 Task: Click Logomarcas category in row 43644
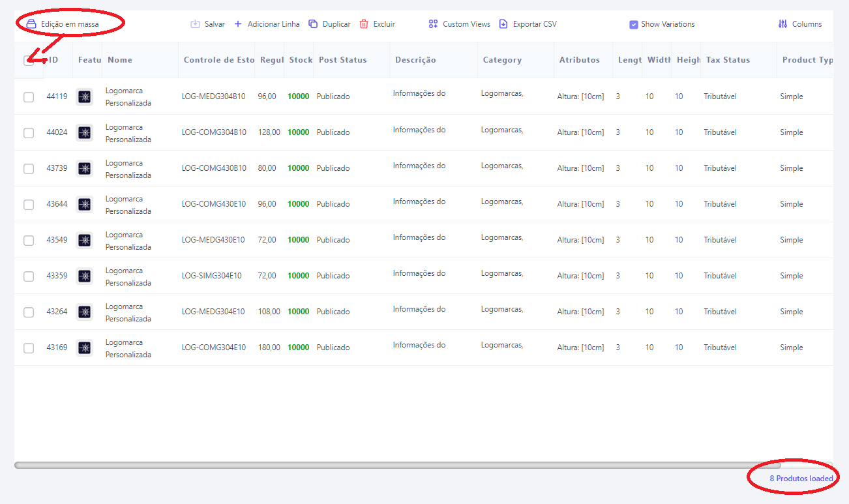(502, 201)
